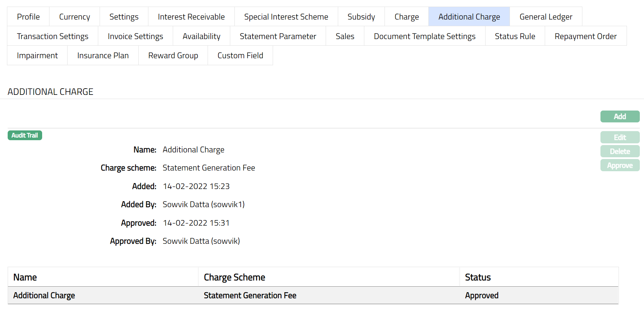This screenshot has height=310, width=644.
Task: Switch to the Insurance Plan tab
Action: pyautogui.click(x=103, y=55)
